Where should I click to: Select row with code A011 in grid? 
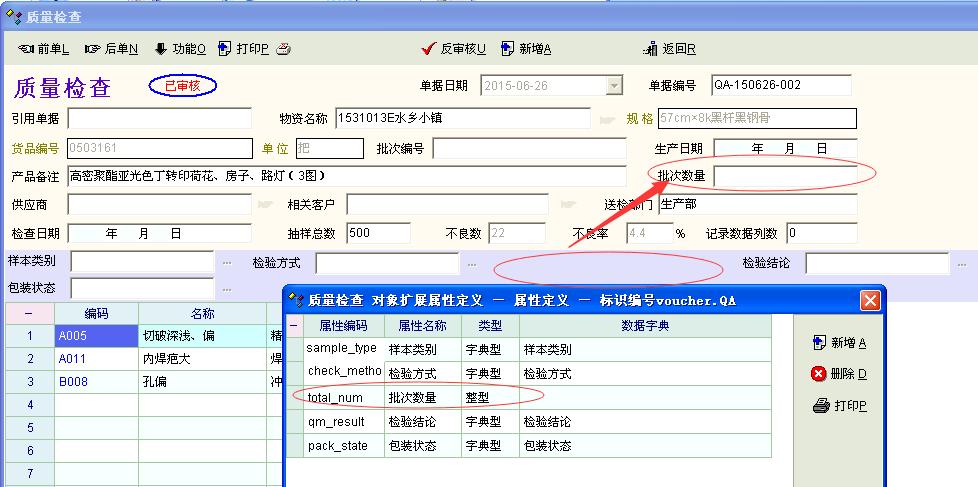pos(95,358)
